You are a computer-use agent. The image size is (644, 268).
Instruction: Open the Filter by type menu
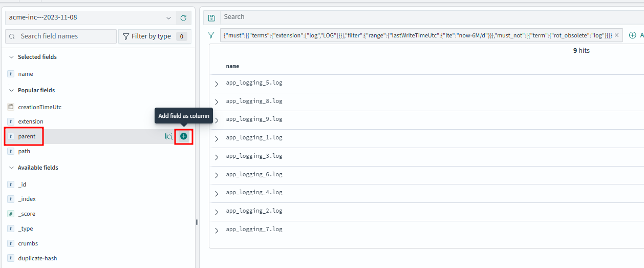[154, 36]
